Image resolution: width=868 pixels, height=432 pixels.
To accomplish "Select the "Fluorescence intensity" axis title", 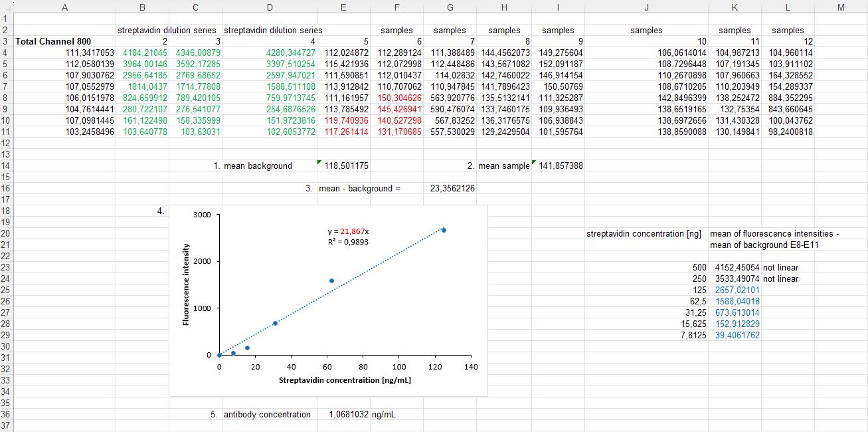I will click(x=186, y=284).
